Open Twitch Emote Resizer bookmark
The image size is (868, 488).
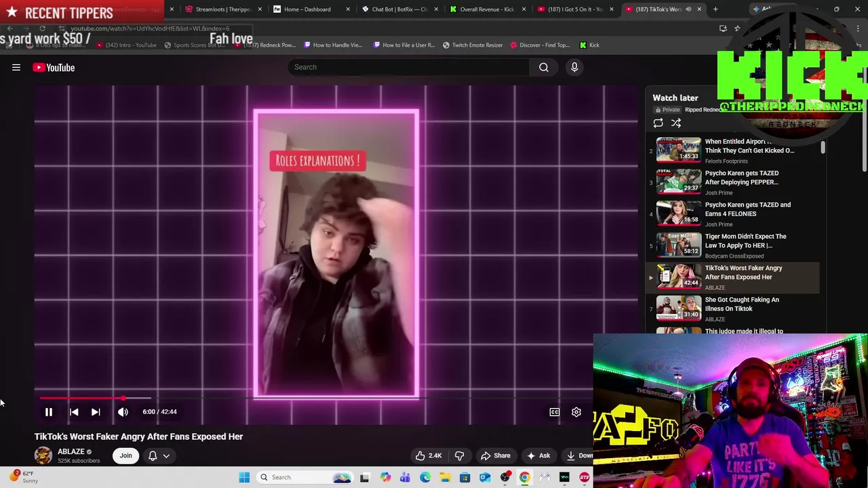pos(473,45)
